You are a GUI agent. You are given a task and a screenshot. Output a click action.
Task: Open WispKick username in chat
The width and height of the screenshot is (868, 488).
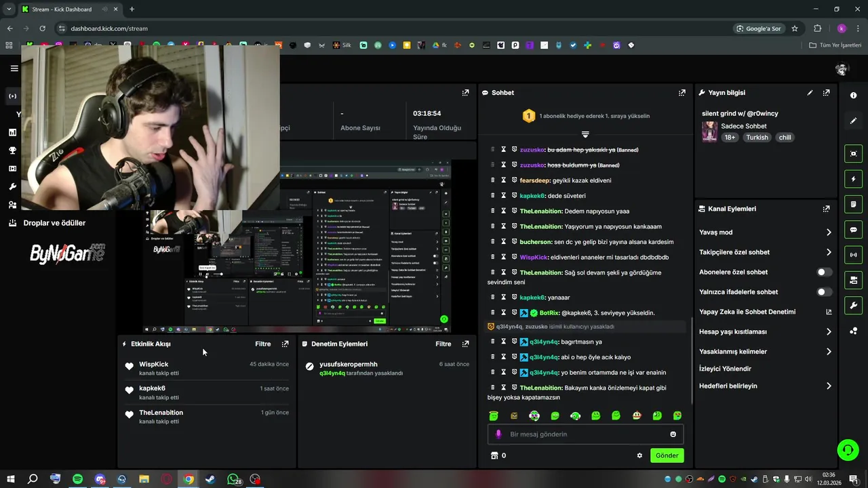click(534, 258)
